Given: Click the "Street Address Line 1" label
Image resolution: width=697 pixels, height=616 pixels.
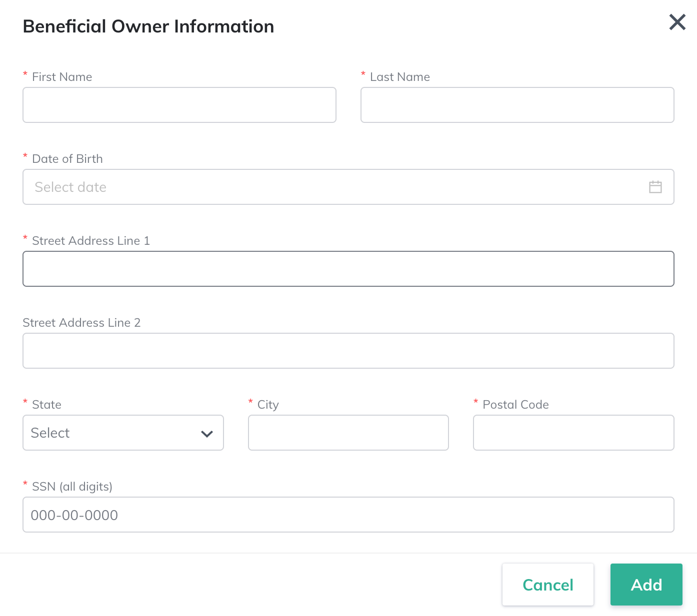Looking at the screenshot, I should pyautogui.click(x=91, y=241).
